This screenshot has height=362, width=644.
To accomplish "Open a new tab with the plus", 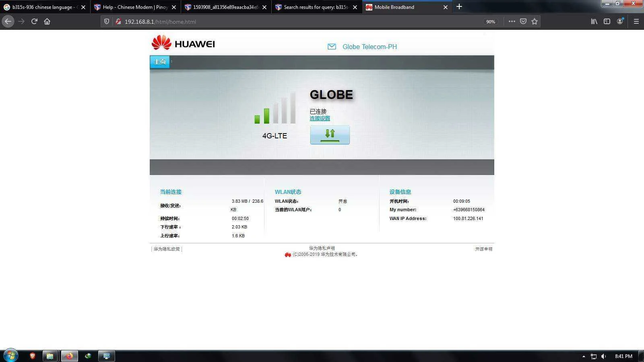I will coord(459,6).
